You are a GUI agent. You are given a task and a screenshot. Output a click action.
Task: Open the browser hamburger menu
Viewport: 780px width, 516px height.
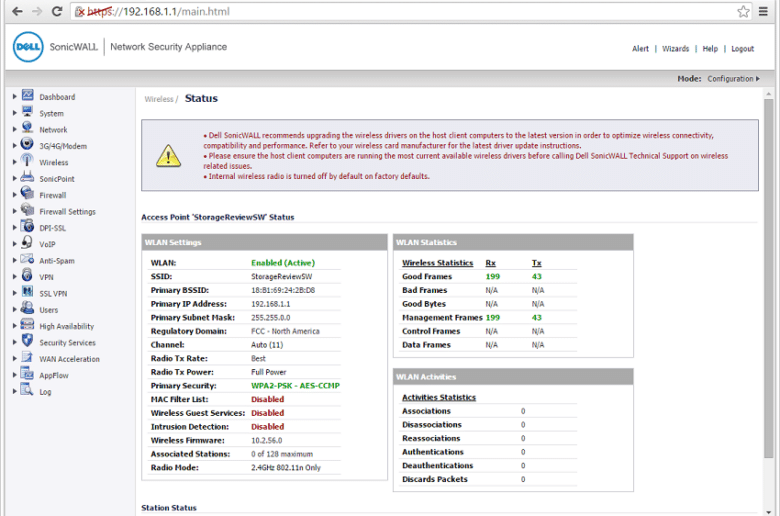click(763, 11)
